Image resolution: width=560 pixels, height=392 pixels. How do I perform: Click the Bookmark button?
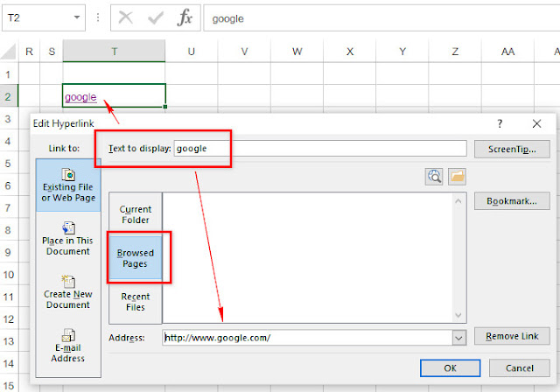(x=512, y=201)
